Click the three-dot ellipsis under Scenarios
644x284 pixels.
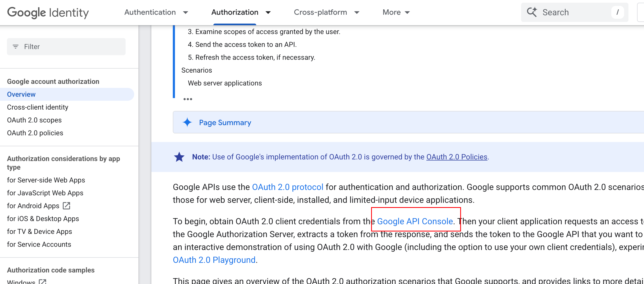[188, 99]
